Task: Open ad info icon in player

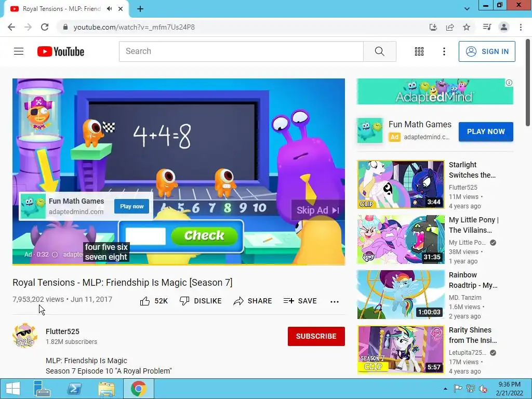Action: click(55, 255)
